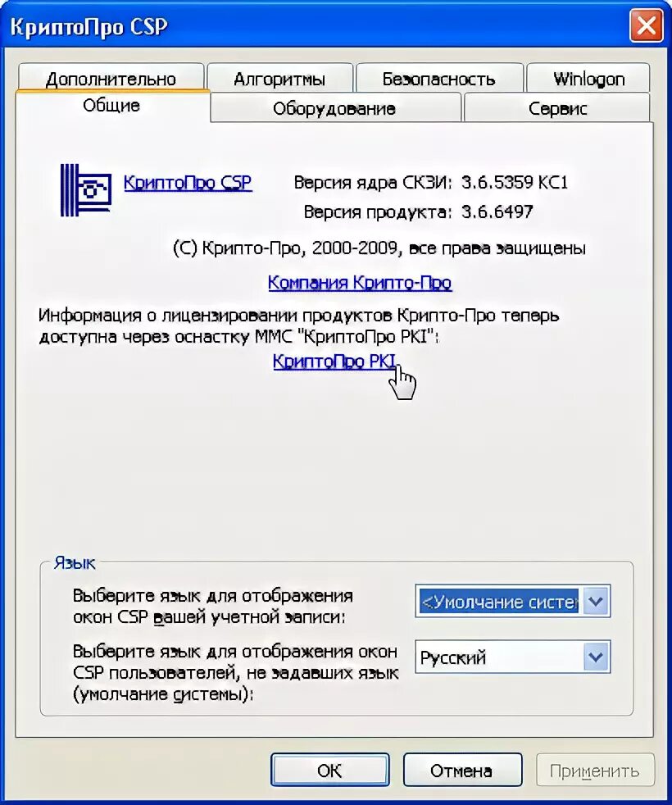Click the Применить button
Screen dimensions: 672x805
595,770
